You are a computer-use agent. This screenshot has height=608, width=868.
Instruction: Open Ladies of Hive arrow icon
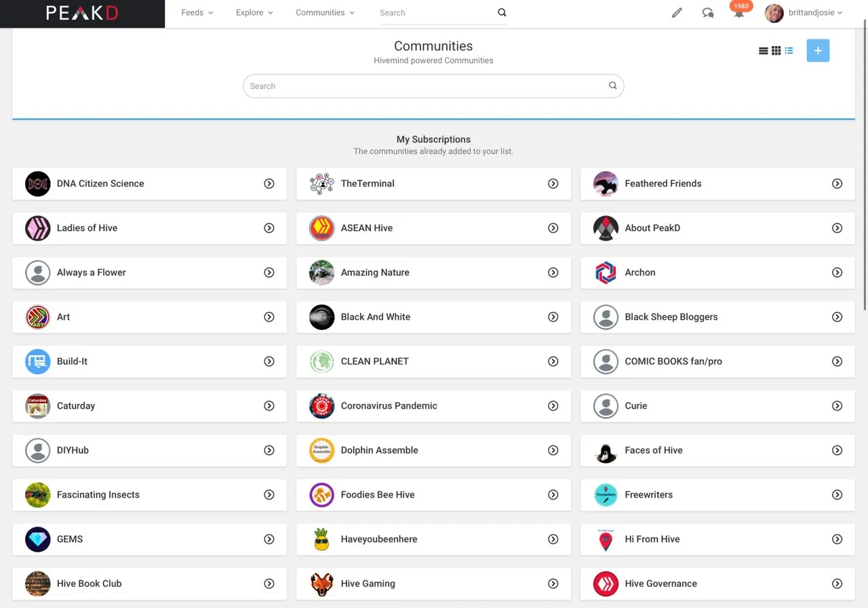pyautogui.click(x=269, y=228)
